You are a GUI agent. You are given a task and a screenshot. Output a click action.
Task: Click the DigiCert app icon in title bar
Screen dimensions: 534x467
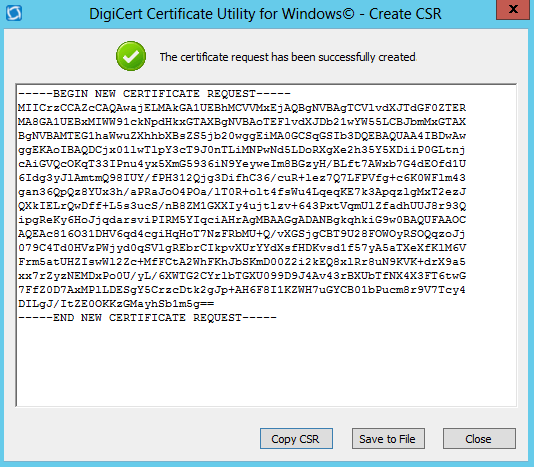pyautogui.click(x=14, y=13)
